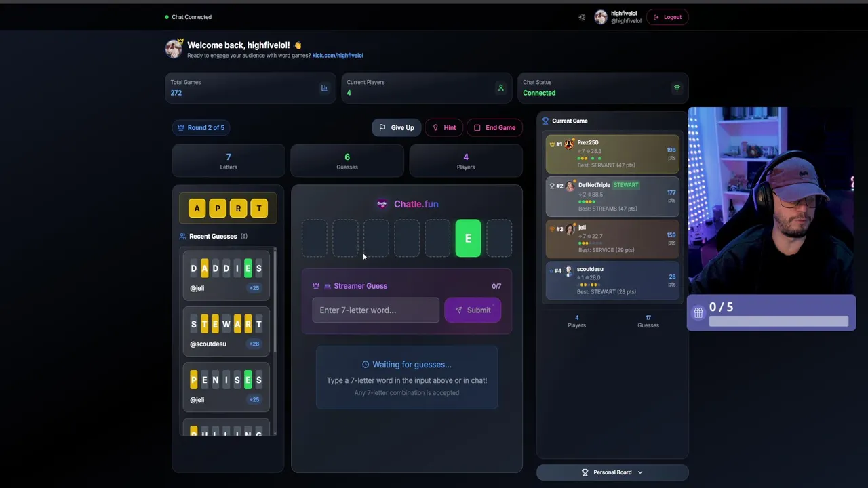The height and width of the screenshot is (488, 868).
Task: Click the Round 2 of 5 badge
Action: click(201, 127)
